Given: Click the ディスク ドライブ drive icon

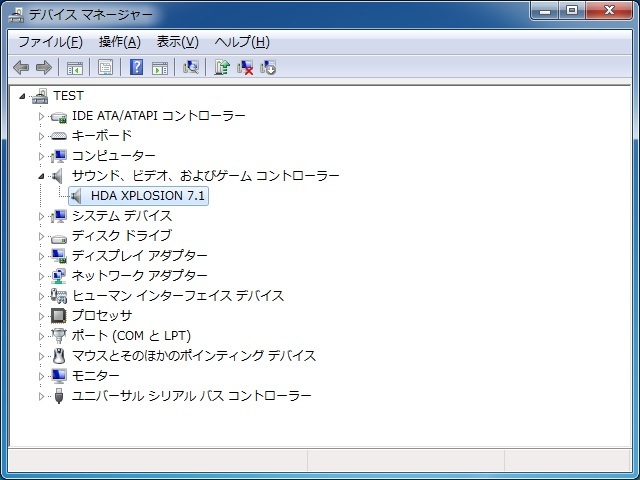Looking at the screenshot, I should tap(59, 238).
